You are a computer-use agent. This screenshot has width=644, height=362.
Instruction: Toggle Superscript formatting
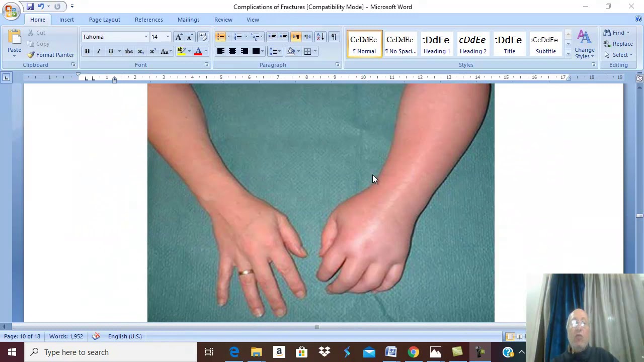pos(152,51)
